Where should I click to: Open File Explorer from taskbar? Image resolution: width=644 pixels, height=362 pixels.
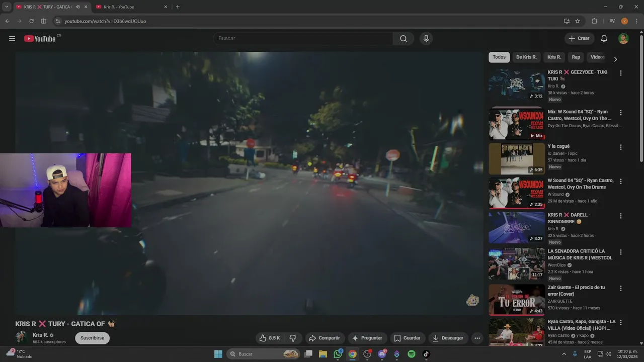click(x=323, y=354)
